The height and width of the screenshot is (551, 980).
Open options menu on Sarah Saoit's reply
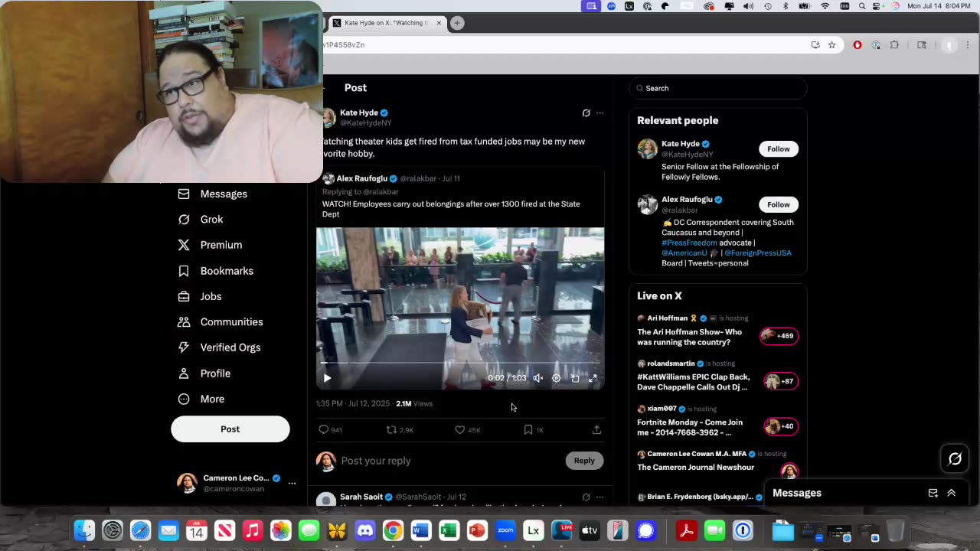[x=600, y=497]
